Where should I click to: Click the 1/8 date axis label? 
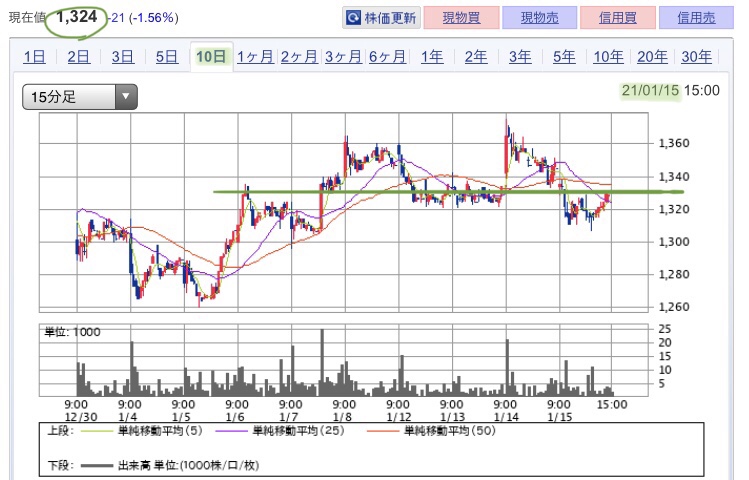[342, 417]
